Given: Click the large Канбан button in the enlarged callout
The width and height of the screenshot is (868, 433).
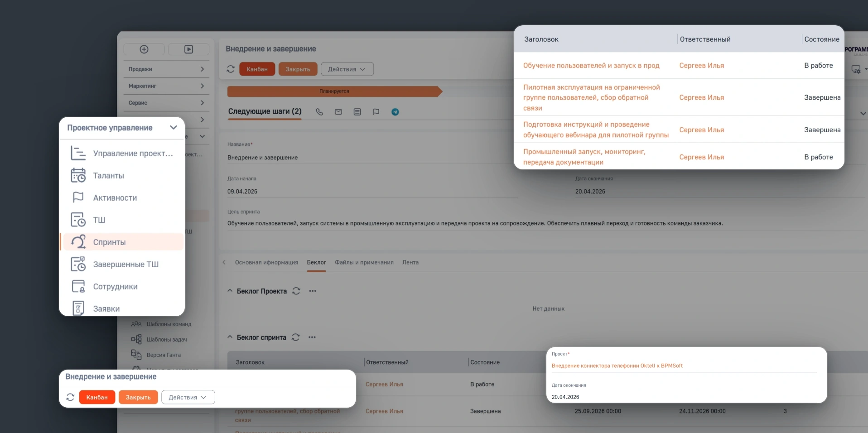Looking at the screenshot, I should 97,397.
